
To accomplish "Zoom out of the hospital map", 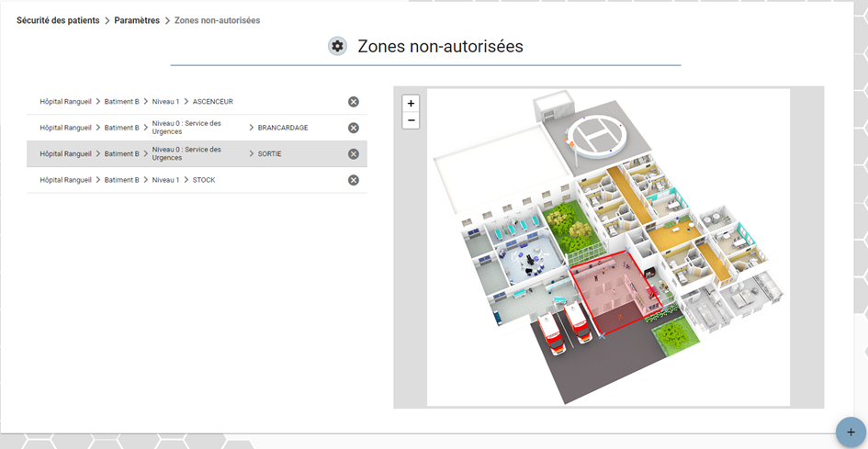I will pos(411,120).
